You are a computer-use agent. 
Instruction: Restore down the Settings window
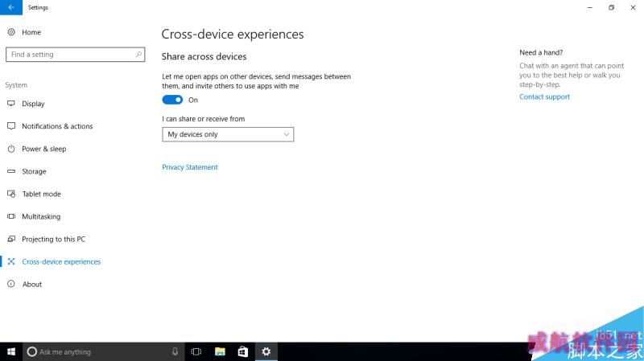(611, 7)
